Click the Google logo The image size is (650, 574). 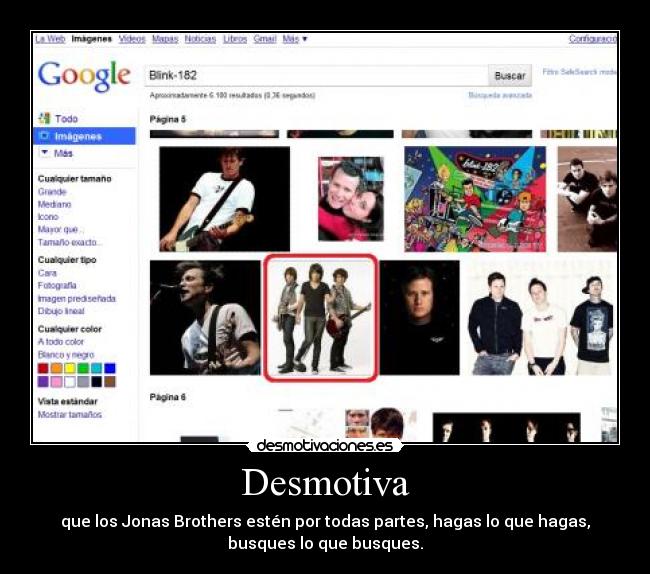point(84,76)
